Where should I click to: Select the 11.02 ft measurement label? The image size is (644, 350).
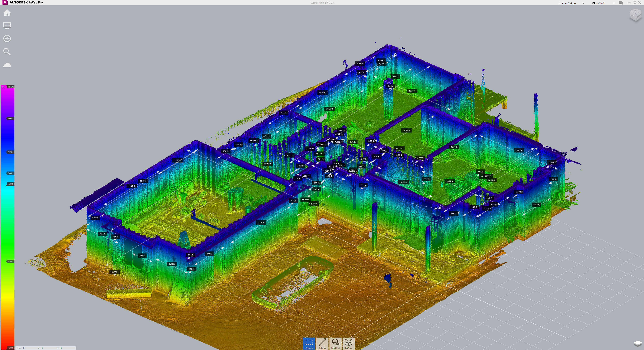click(x=177, y=160)
